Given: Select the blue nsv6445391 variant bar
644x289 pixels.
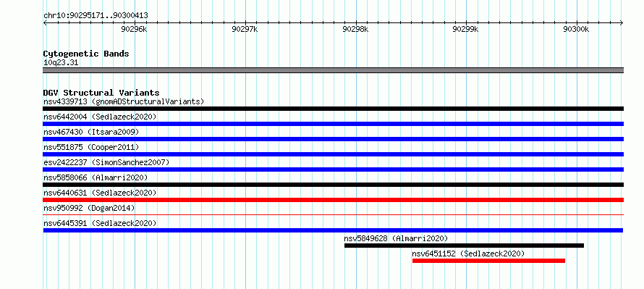Looking at the screenshot, I should point(333,230).
